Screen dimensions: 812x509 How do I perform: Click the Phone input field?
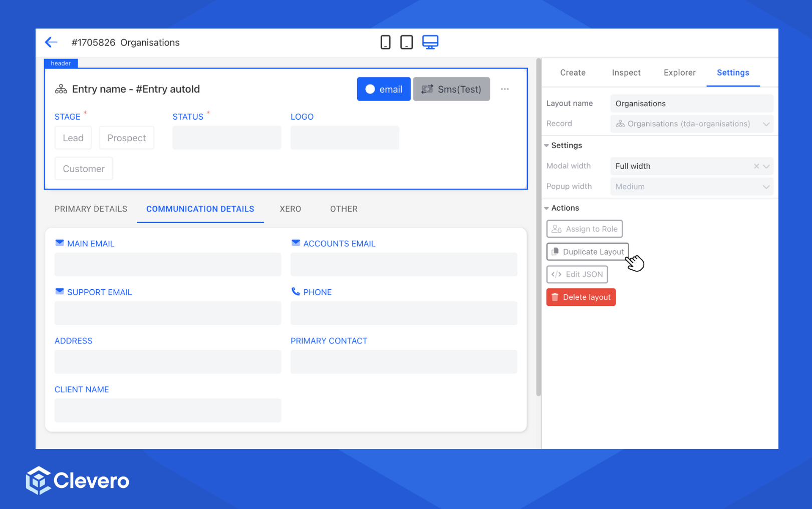click(404, 313)
